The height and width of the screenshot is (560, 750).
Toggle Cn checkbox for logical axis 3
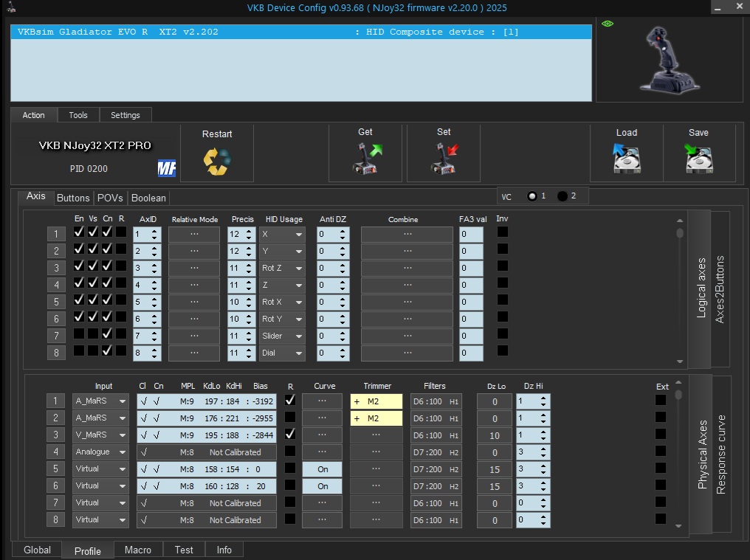coord(107,266)
